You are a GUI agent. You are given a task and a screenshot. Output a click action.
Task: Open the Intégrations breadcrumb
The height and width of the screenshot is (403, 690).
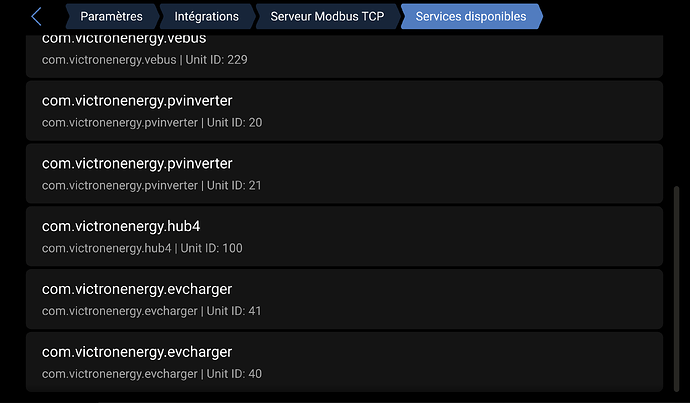pos(207,16)
